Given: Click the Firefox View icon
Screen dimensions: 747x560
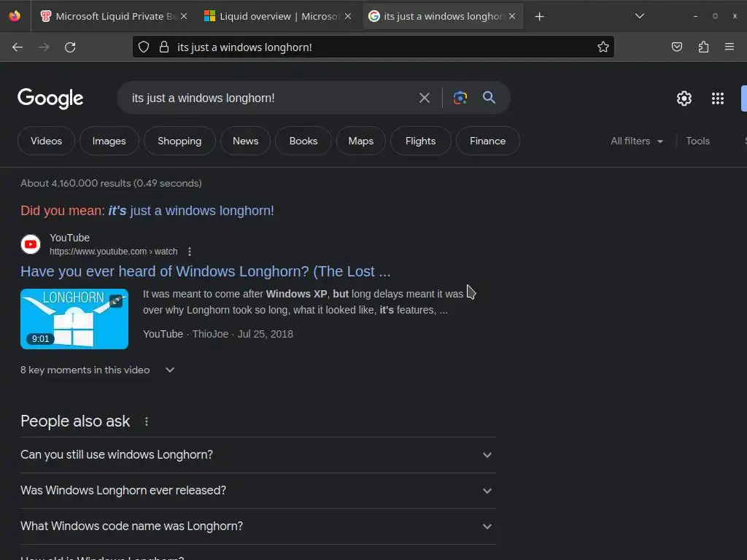Looking at the screenshot, I should pyautogui.click(x=15, y=16).
